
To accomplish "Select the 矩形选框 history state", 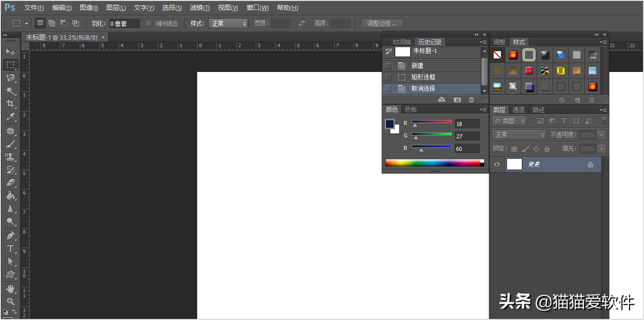I will tap(423, 77).
